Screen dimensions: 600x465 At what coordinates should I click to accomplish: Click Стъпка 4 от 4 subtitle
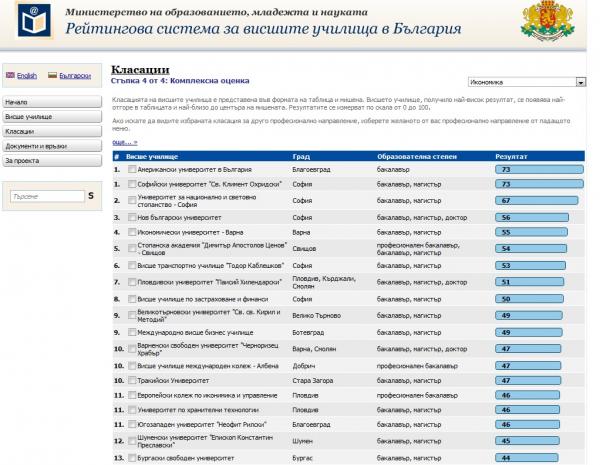(180, 81)
